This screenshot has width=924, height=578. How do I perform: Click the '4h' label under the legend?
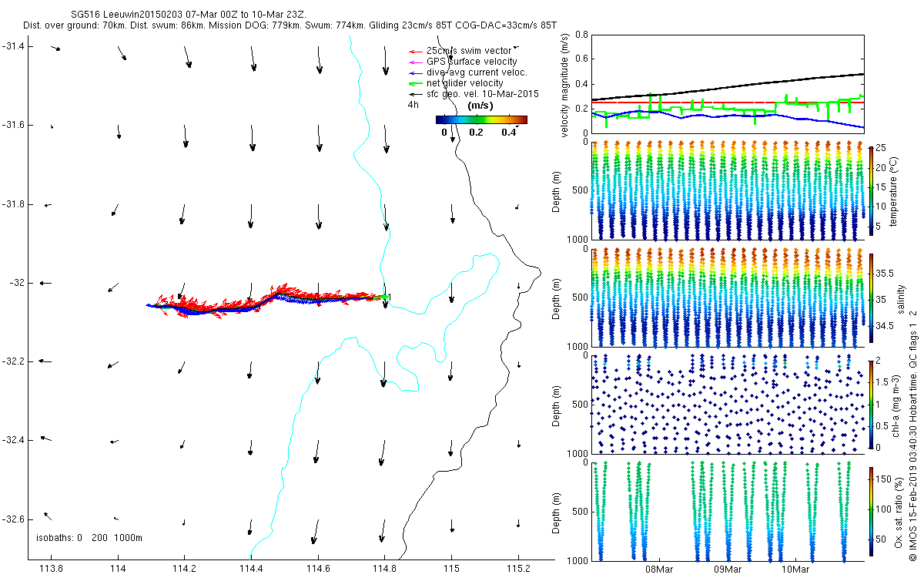coord(413,104)
